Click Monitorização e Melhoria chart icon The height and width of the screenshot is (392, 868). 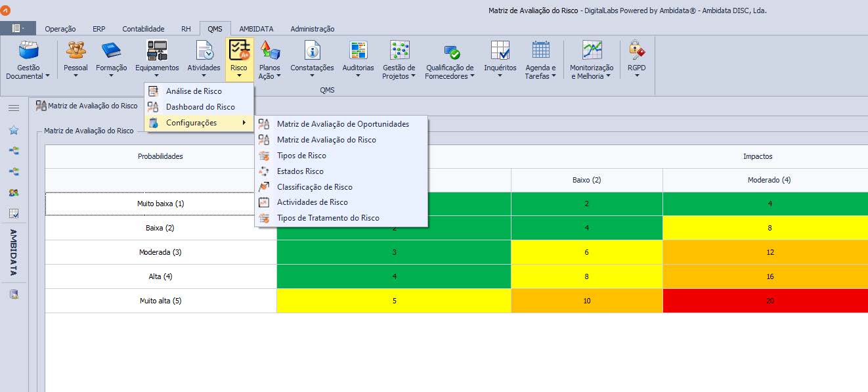(x=592, y=50)
